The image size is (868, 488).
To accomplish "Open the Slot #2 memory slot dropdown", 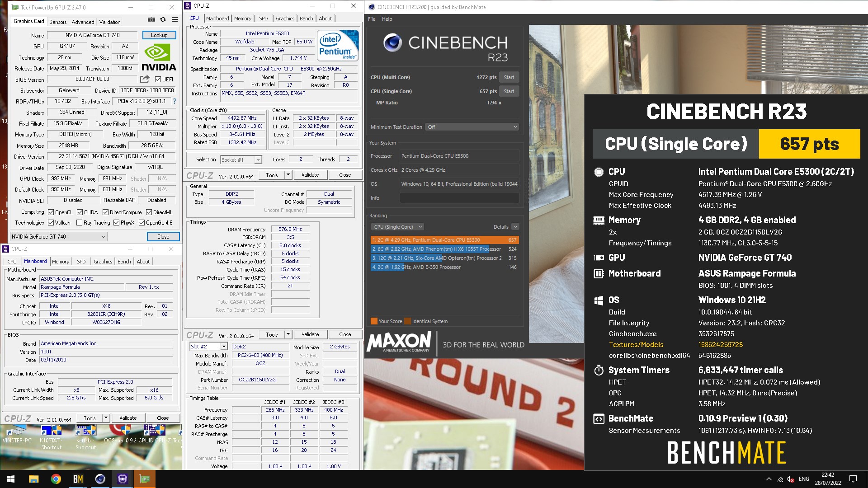I will 208,347.
